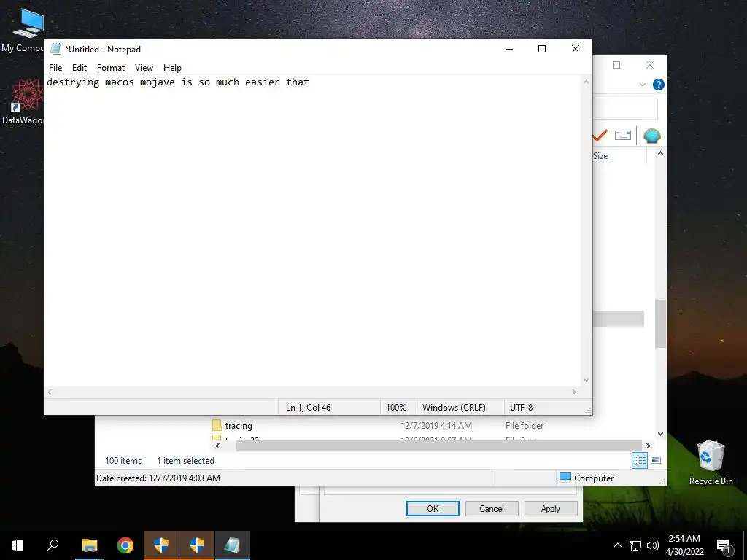
Task: Click the network tray icon
Action: tap(635, 545)
